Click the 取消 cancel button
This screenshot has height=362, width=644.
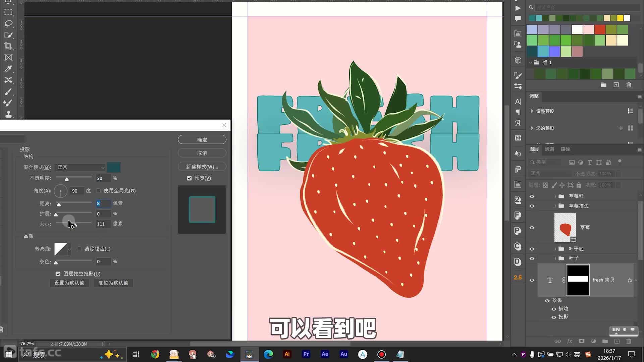[202, 153]
